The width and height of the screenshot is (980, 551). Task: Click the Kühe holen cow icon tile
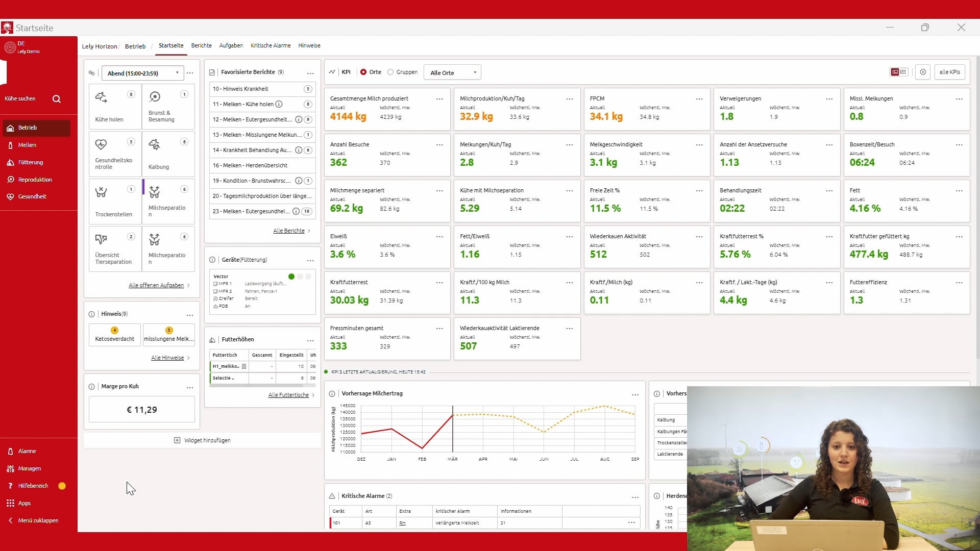[x=101, y=97]
